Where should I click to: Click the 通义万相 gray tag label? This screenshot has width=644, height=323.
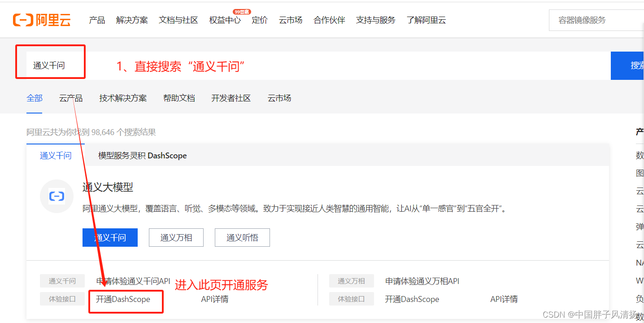click(351, 281)
